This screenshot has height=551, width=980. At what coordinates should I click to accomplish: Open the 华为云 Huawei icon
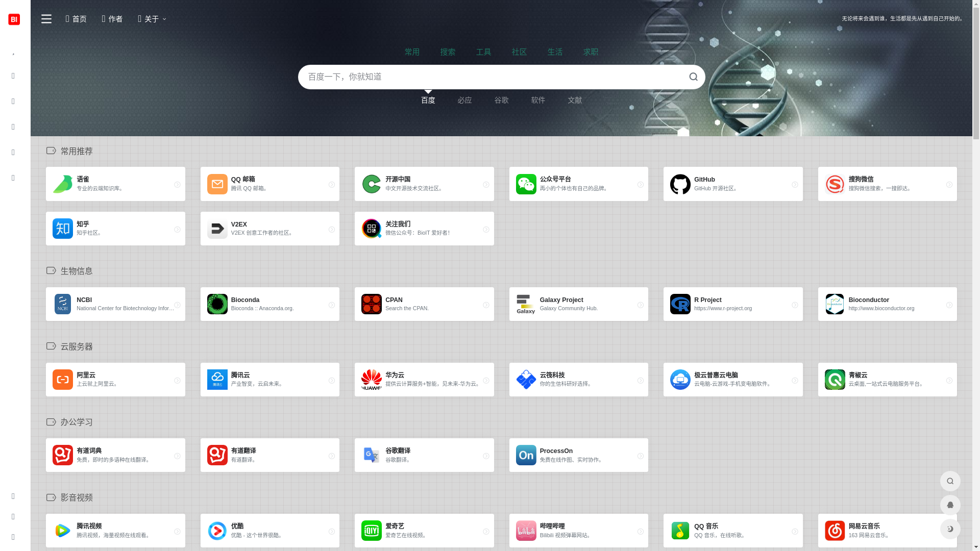pos(372,380)
